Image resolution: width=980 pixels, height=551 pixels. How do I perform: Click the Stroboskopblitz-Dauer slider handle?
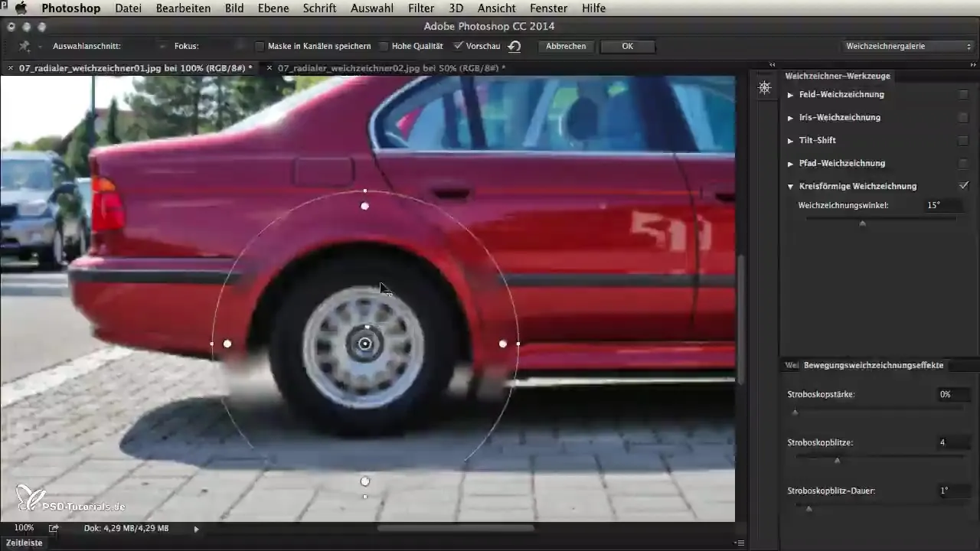[x=808, y=509]
